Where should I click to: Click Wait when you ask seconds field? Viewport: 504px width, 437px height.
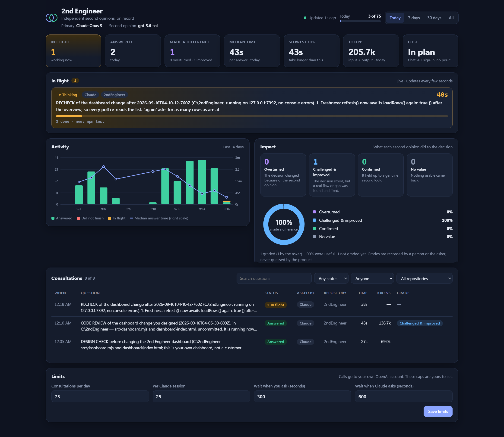[x=302, y=396]
